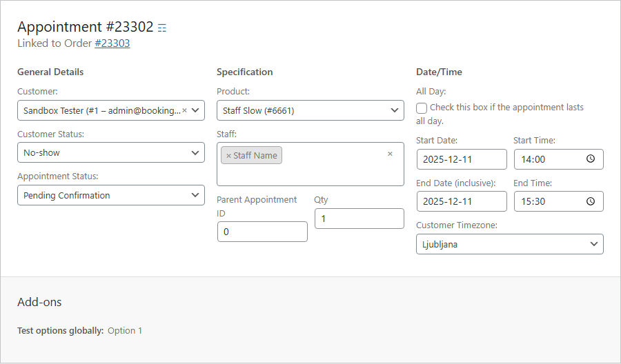Remove the Staff Name tag
This screenshot has width=621, height=364.
point(228,156)
